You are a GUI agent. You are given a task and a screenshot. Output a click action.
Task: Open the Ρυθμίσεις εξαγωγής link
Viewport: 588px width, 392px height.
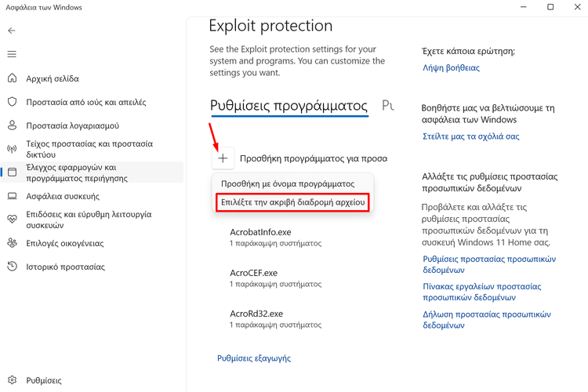point(254,358)
